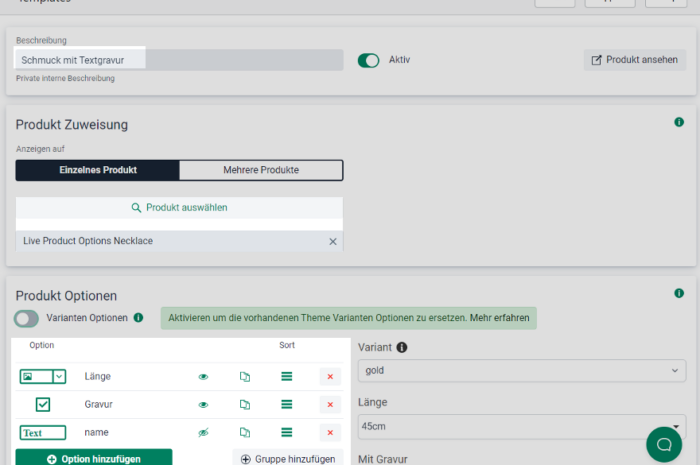Viewport: 700px width, 465px height.
Task: Select the Einzelnes Produkt tab
Action: coord(98,170)
